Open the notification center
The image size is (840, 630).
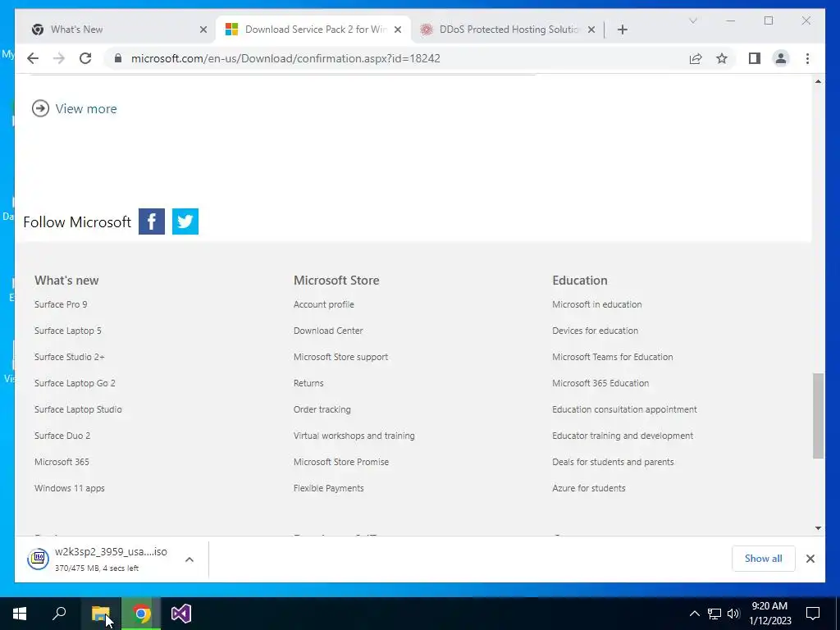(813, 614)
